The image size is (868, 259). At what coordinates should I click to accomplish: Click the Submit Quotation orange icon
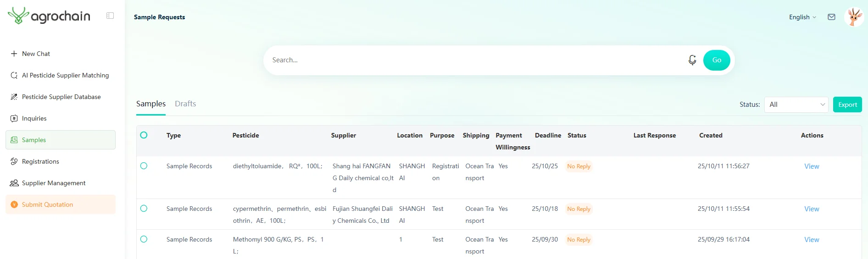coord(14,204)
